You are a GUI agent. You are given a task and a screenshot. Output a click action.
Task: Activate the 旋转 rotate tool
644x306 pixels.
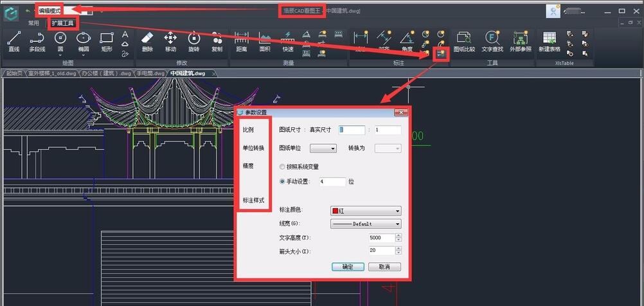(194, 42)
